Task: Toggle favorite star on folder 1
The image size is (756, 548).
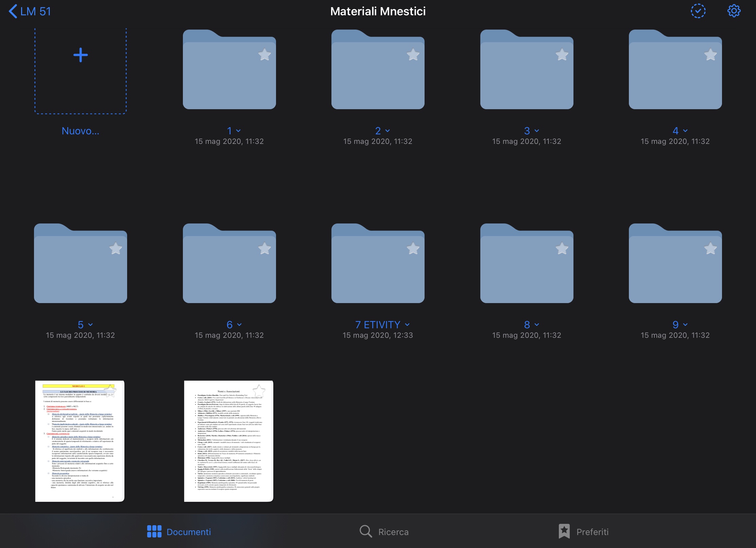Action: pyautogui.click(x=264, y=54)
